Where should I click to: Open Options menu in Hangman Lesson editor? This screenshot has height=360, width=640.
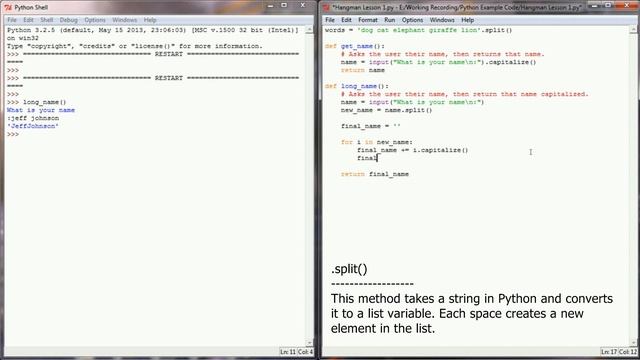coord(412,20)
